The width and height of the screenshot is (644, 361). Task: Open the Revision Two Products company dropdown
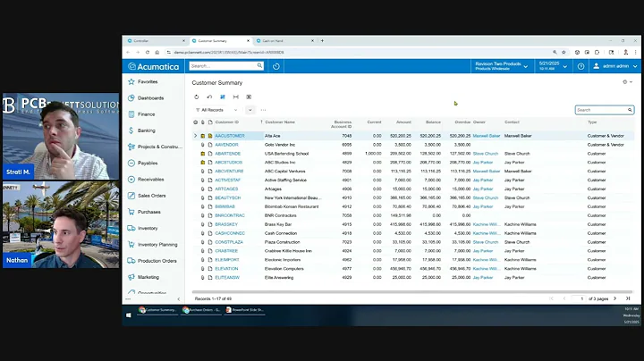[x=502, y=66]
